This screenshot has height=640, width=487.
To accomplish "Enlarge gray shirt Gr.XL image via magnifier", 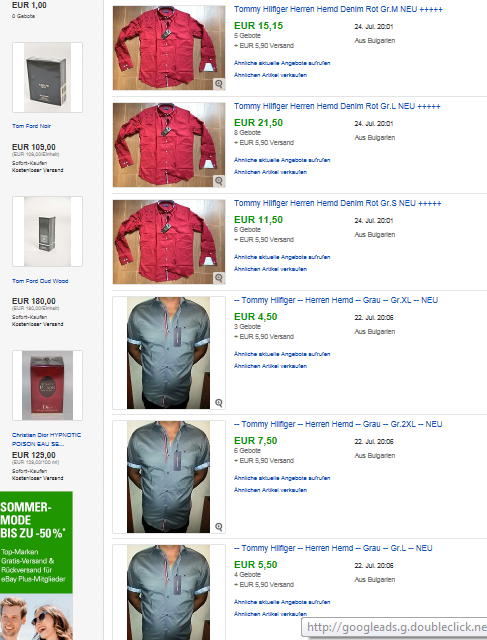I will [x=219, y=403].
